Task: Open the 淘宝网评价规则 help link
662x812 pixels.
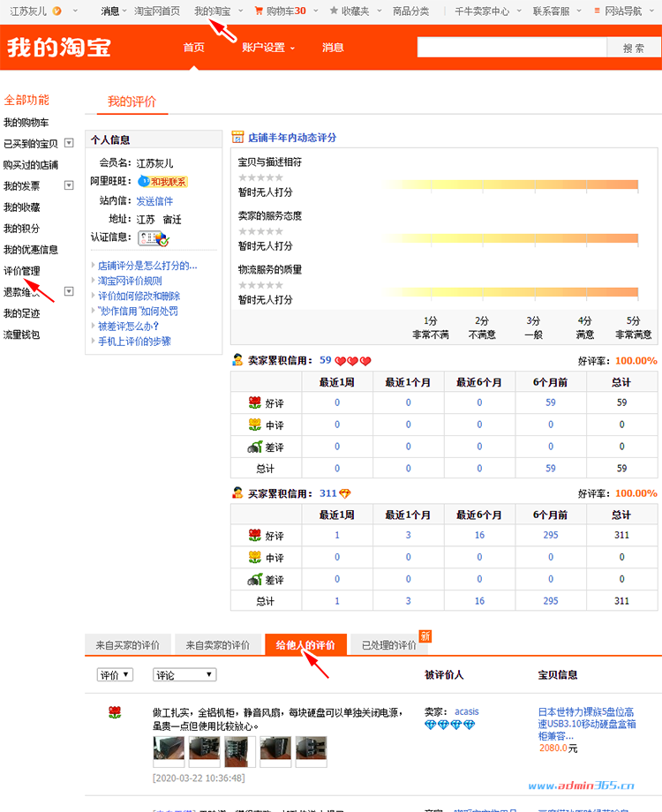Action: tap(130, 281)
